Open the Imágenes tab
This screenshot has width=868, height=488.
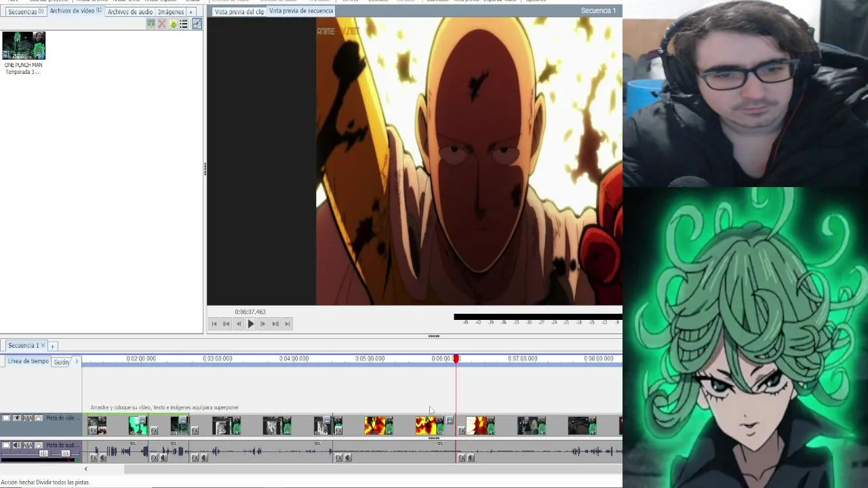click(x=171, y=12)
